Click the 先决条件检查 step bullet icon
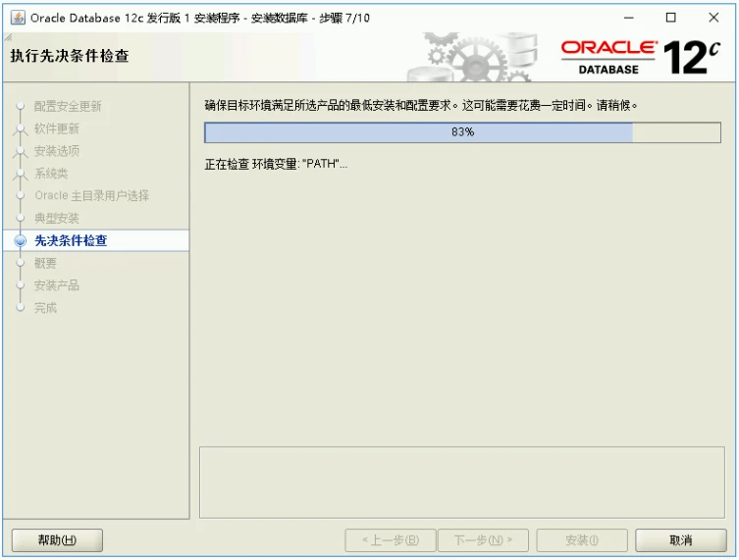 click(21, 240)
